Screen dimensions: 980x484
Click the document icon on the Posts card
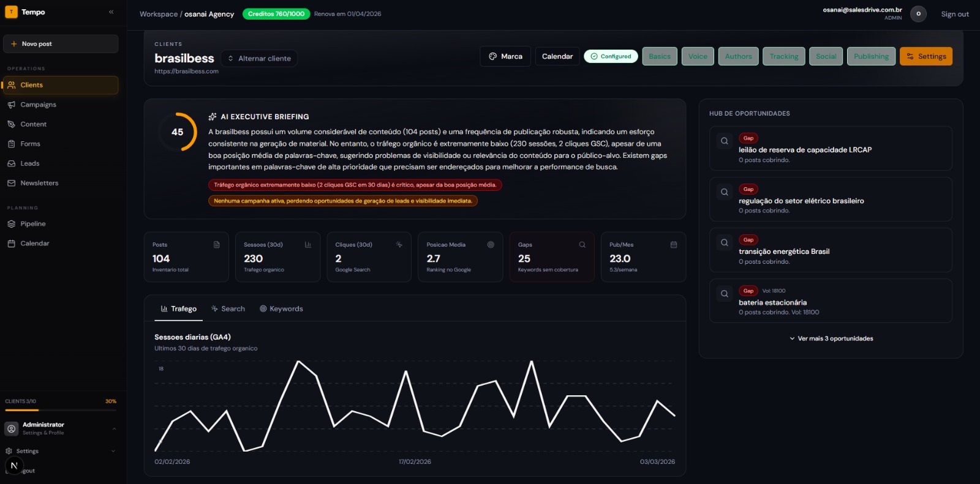[216, 245]
